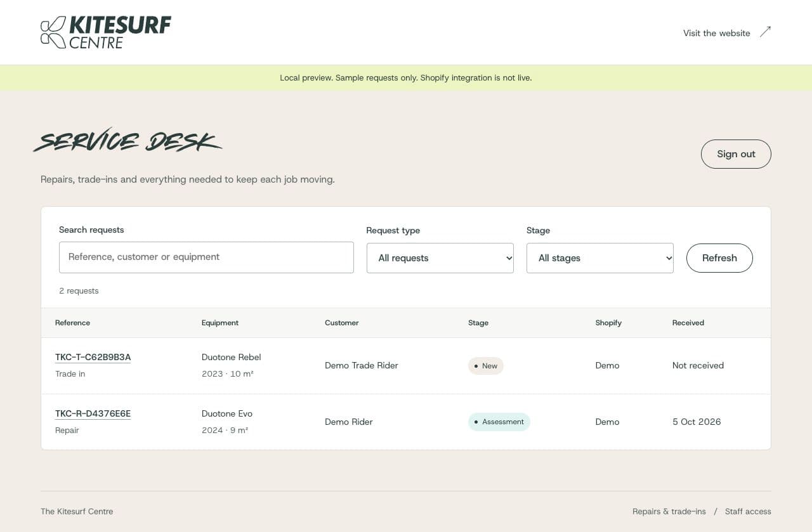
Task: Click the Kitesurf Centre logo
Action: (106, 32)
